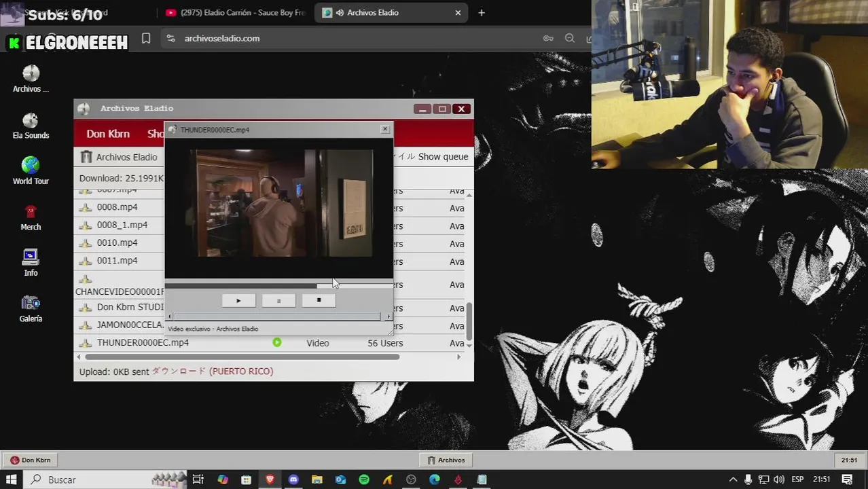Select the JAMON00CCELA file row
This screenshot has width=868, height=489.
coord(130,325)
